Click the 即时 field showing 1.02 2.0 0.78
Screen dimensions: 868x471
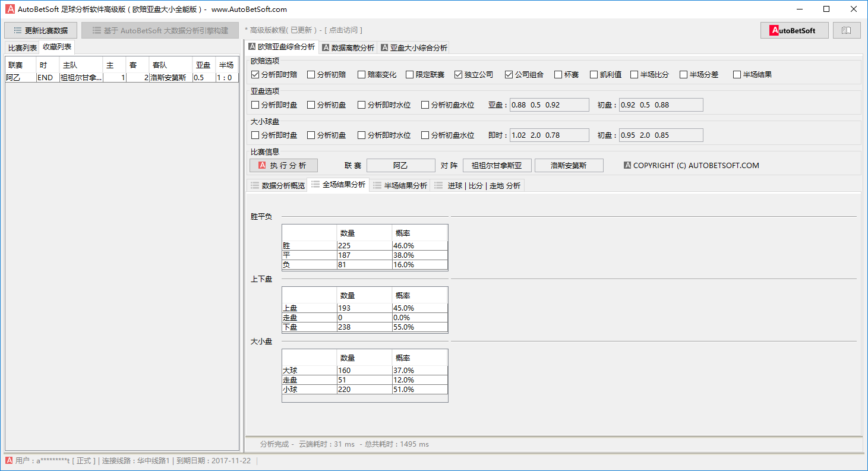(549, 135)
